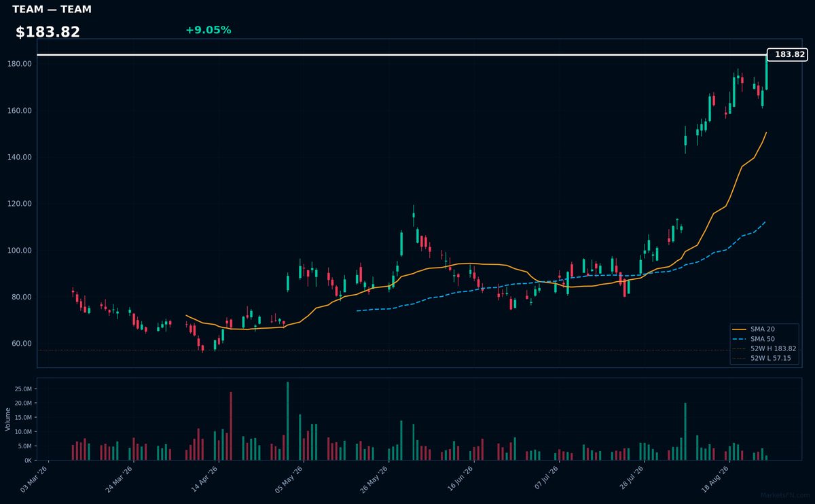Click the 0K volume axis label
Viewport: 815px width, 504px height.
pos(27,461)
